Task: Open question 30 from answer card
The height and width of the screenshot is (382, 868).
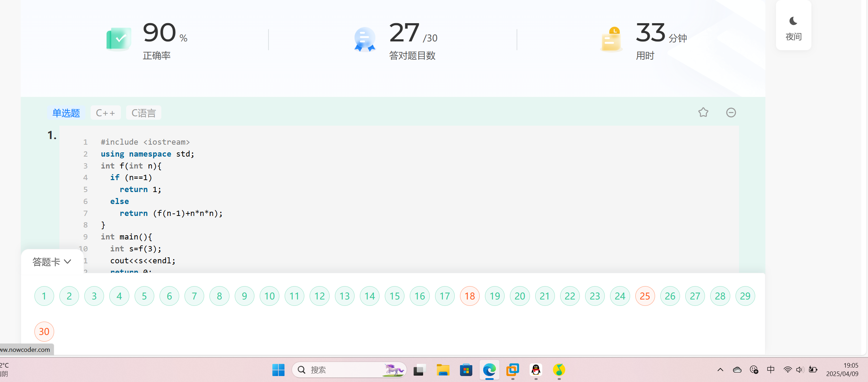Action: point(44,331)
